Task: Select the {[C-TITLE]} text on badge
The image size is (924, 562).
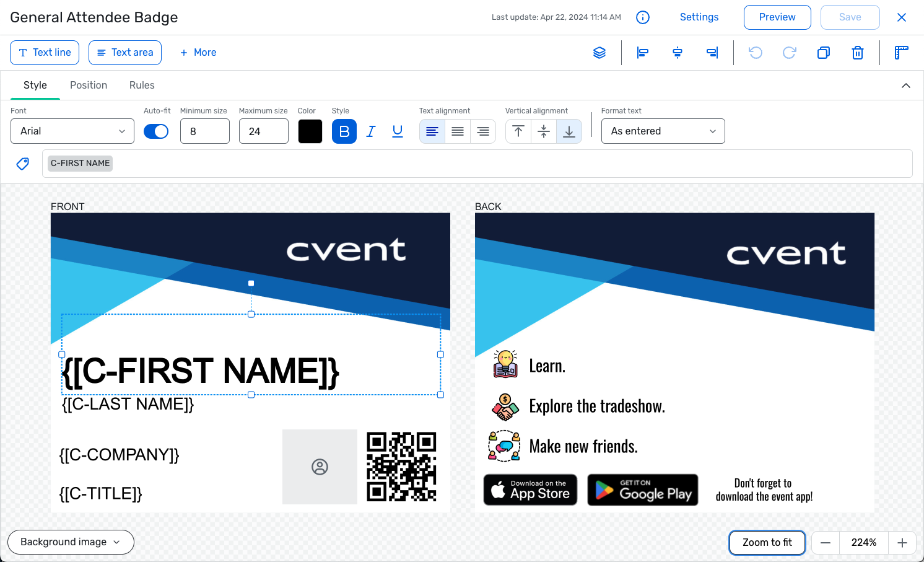Action: [100, 494]
